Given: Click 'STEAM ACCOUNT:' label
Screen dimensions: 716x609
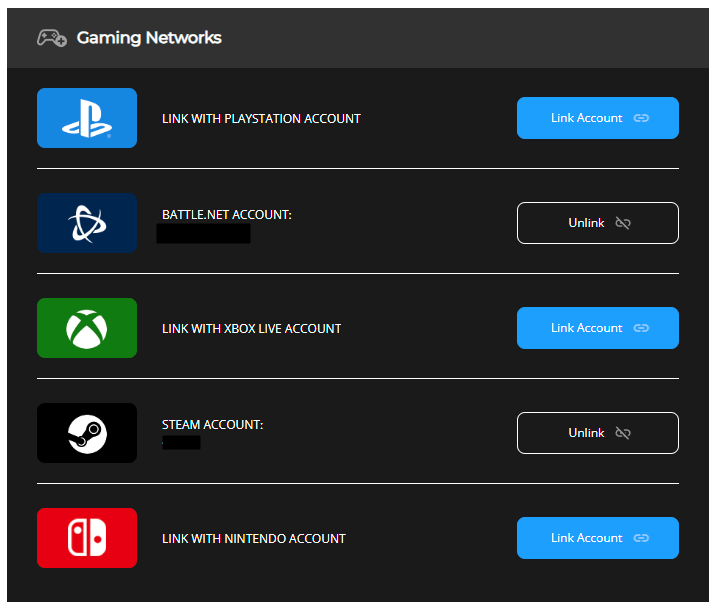Looking at the screenshot, I should click(212, 425).
